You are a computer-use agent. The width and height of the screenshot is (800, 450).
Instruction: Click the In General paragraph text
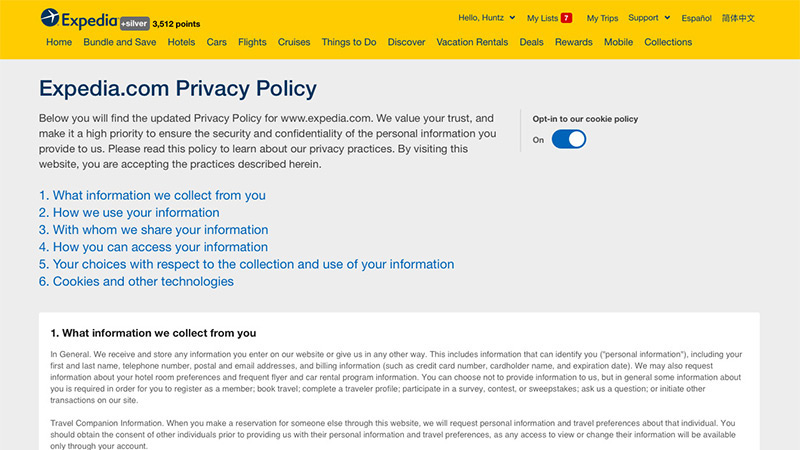[x=396, y=377]
